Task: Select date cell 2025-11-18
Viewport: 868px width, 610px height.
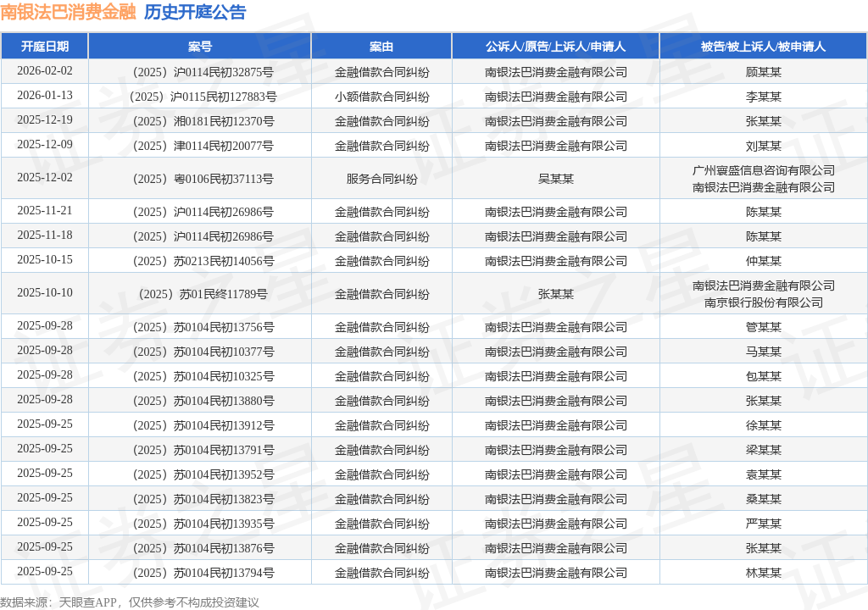Action: click(45, 235)
